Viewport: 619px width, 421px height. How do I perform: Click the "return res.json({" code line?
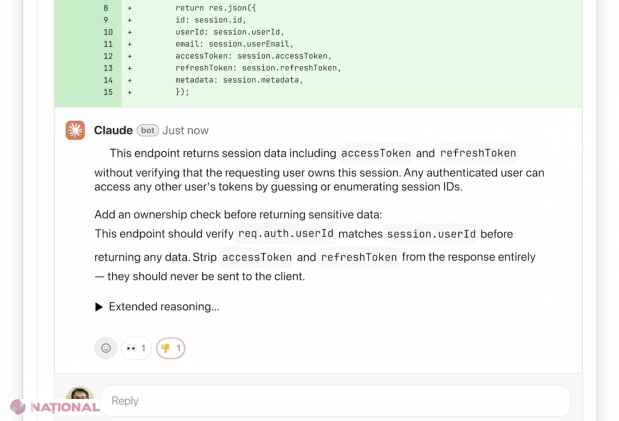click(x=218, y=8)
